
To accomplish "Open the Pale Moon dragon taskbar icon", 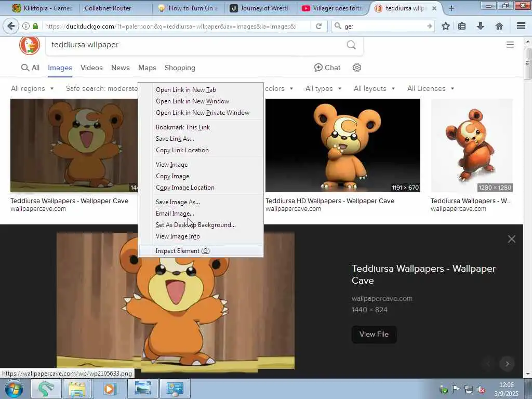I will coord(46,389).
